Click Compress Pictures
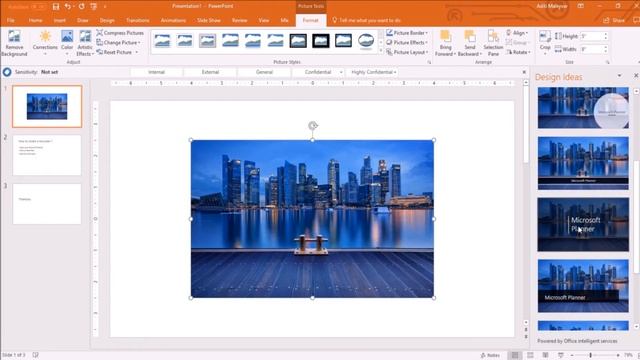The width and height of the screenshot is (640, 360). coord(120,33)
